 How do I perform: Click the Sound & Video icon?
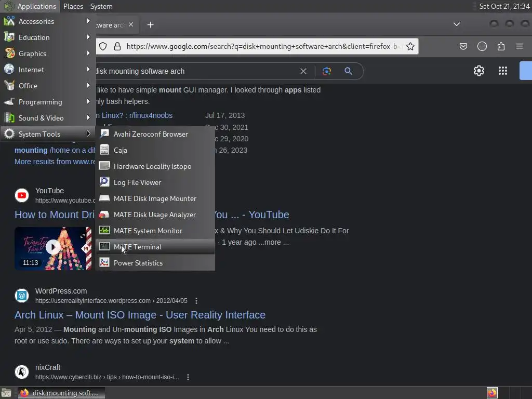tap(9, 118)
